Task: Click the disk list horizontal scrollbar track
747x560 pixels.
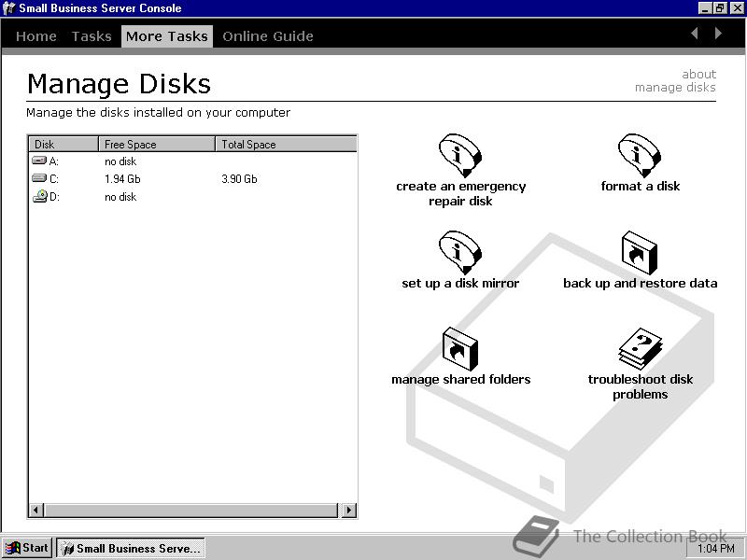Action: 192,510
